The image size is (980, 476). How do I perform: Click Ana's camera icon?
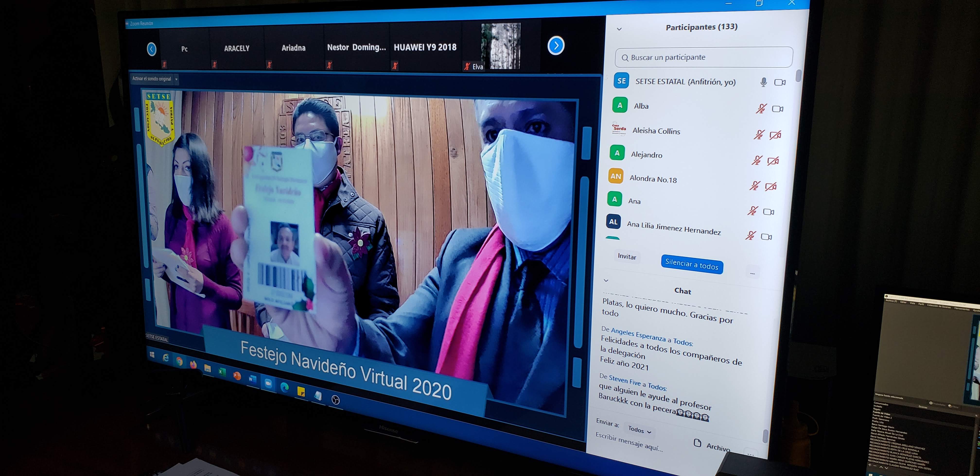point(769,212)
